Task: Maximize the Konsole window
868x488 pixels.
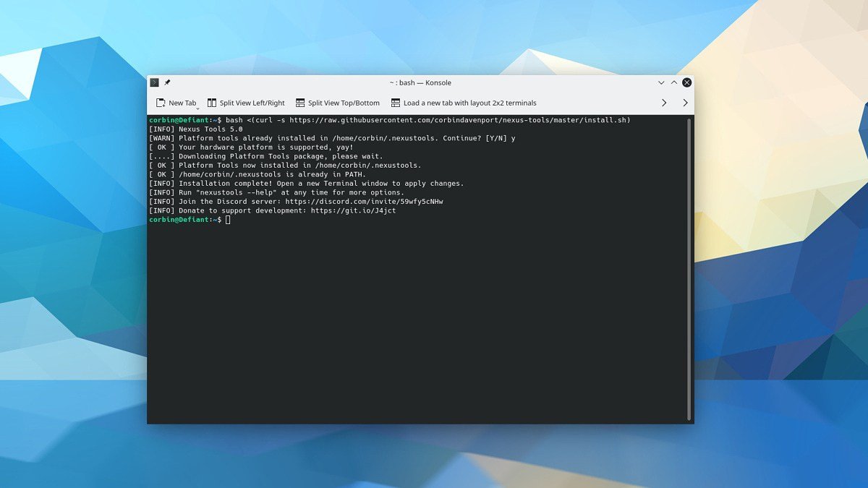Action: [x=673, y=82]
